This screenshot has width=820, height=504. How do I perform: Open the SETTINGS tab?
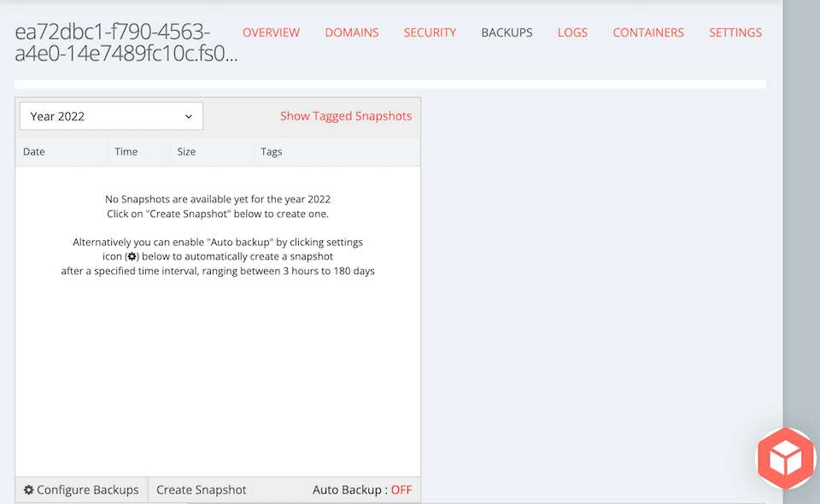[735, 32]
